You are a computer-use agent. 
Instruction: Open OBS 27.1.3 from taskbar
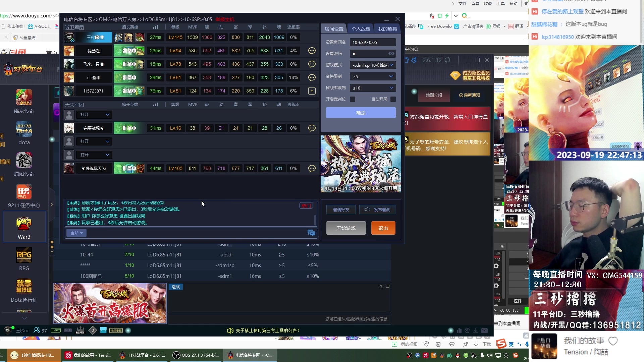click(x=196, y=355)
